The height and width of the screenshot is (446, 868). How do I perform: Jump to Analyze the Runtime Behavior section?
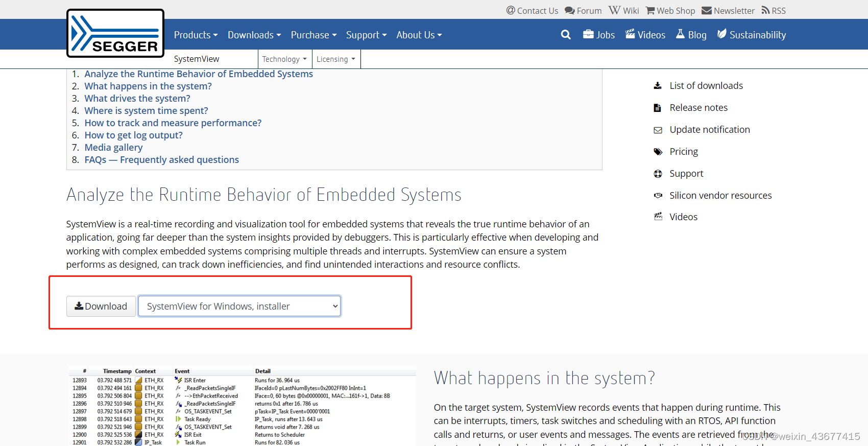click(x=199, y=74)
